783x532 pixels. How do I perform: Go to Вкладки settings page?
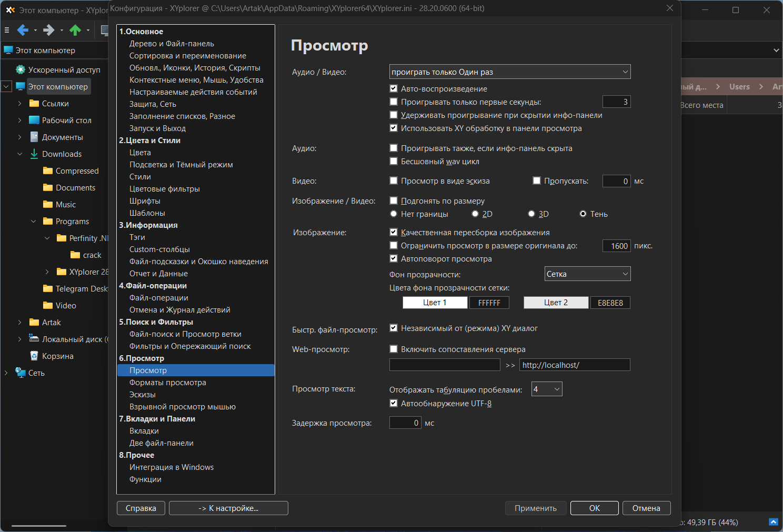pyautogui.click(x=144, y=431)
